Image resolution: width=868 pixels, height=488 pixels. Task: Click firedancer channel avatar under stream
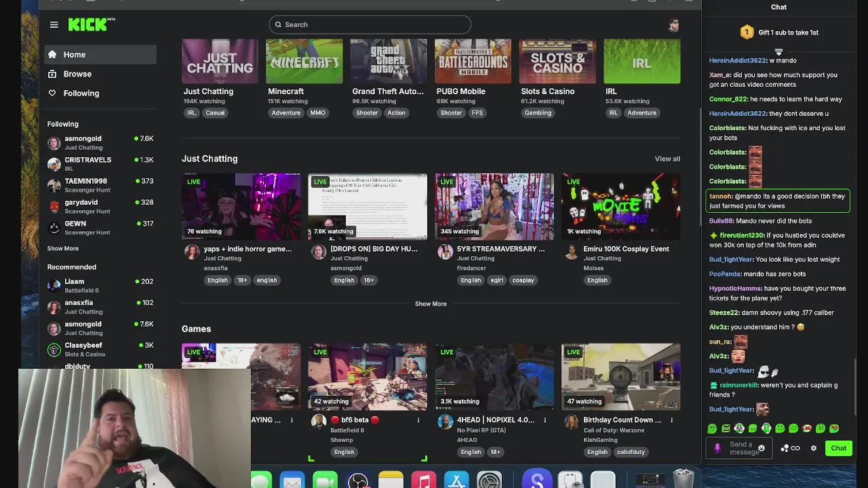click(445, 252)
